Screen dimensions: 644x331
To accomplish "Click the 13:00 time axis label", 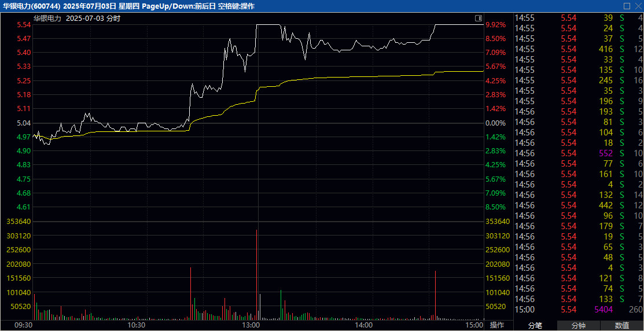I will point(251,325).
